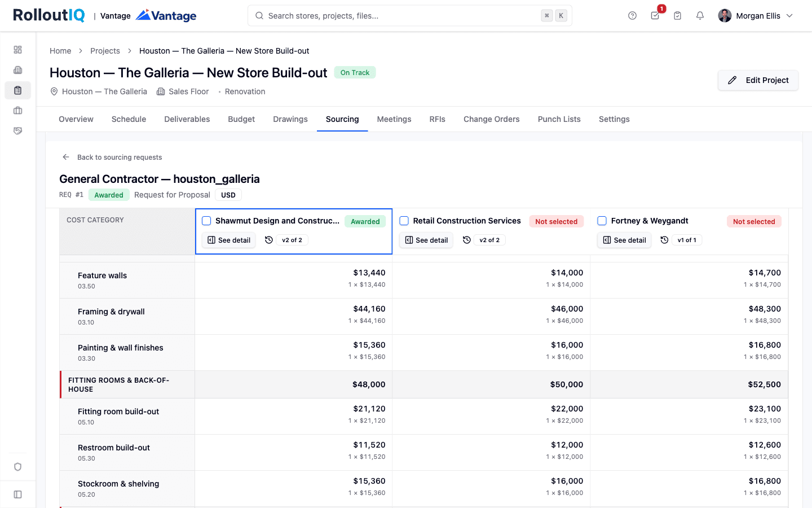Click See detail for Retail Construction Services
This screenshot has width=812, height=508.
click(426, 240)
